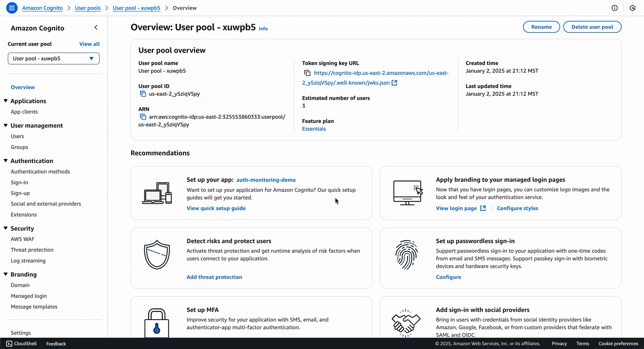Collapse the Authentication section in the sidebar
The width and height of the screenshot is (644, 349).
pyautogui.click(x=5, y=160)
